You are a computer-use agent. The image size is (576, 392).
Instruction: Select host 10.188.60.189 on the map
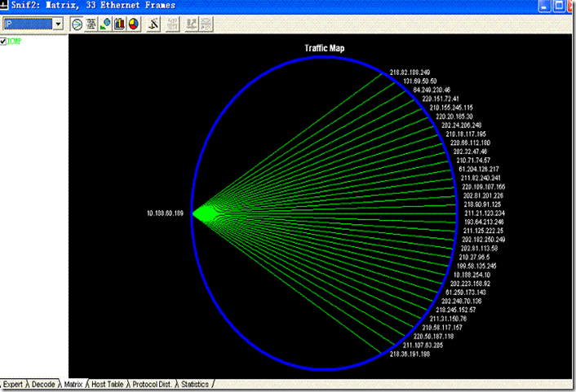tap(165, 213)
